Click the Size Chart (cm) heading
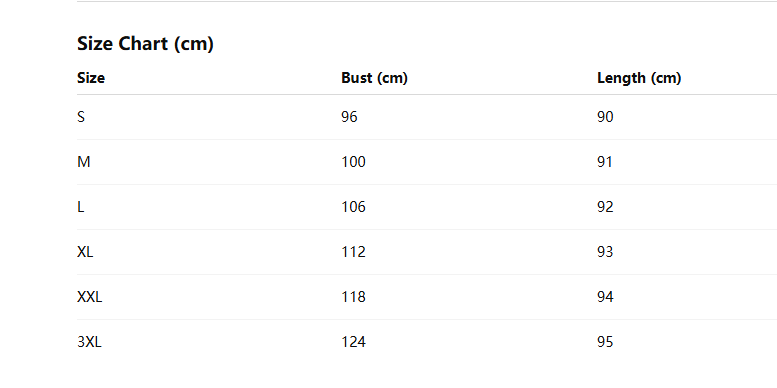 145,44
